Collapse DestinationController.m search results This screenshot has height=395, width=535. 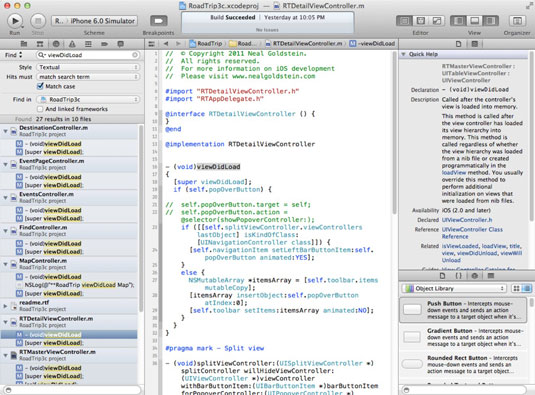[5, 131]
